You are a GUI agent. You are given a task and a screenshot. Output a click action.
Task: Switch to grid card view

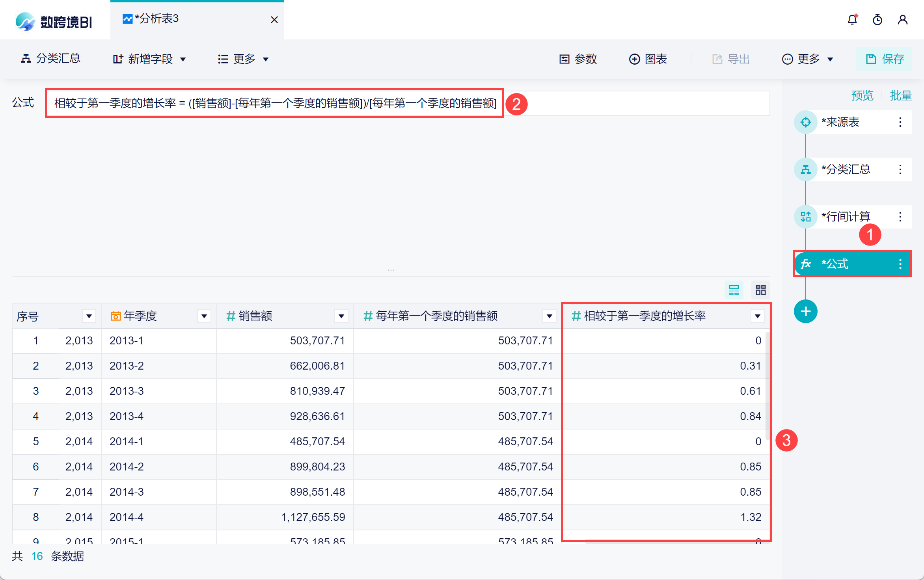[x=760, y=290]
